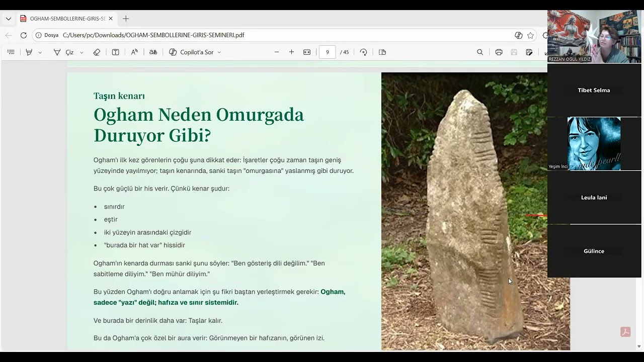The image size is (644, 362).
Task: Select the highlighter tool
Action: (29, 52)
